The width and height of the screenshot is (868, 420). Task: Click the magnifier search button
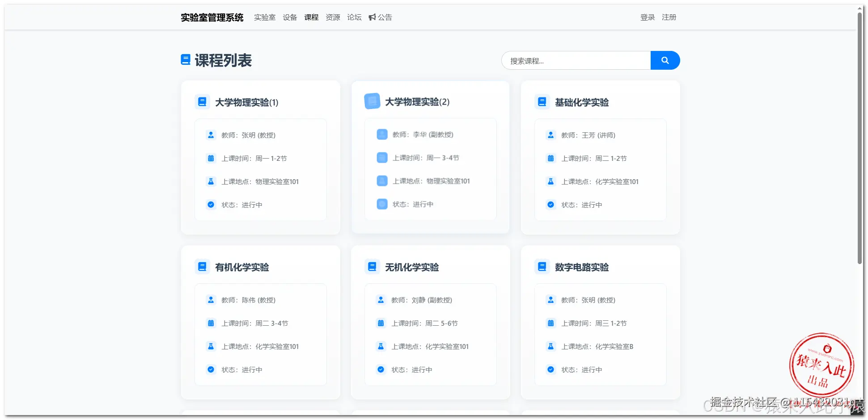(x=665, y=60)
